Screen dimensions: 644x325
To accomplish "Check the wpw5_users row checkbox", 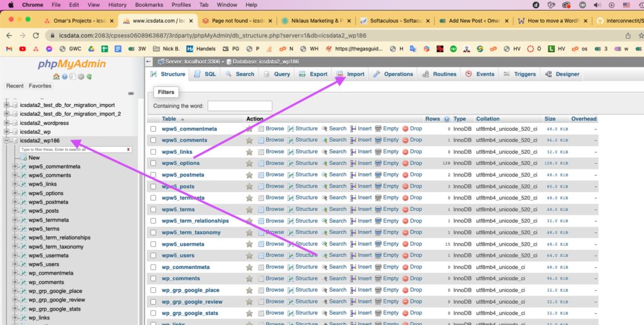I will [153, 256].
